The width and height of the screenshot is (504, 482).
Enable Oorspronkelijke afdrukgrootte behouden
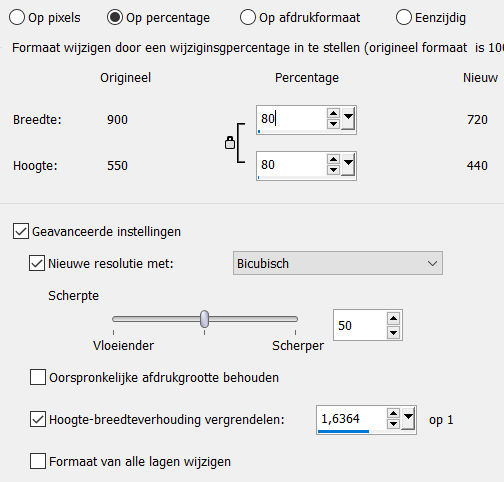[x=38, y=377]
